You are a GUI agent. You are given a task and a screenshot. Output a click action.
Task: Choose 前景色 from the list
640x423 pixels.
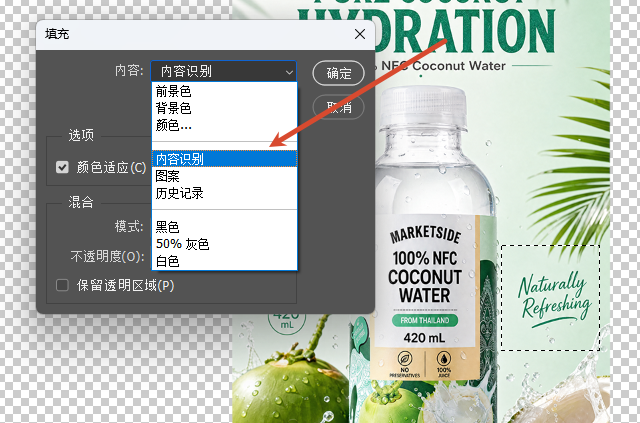coord(224,91)
